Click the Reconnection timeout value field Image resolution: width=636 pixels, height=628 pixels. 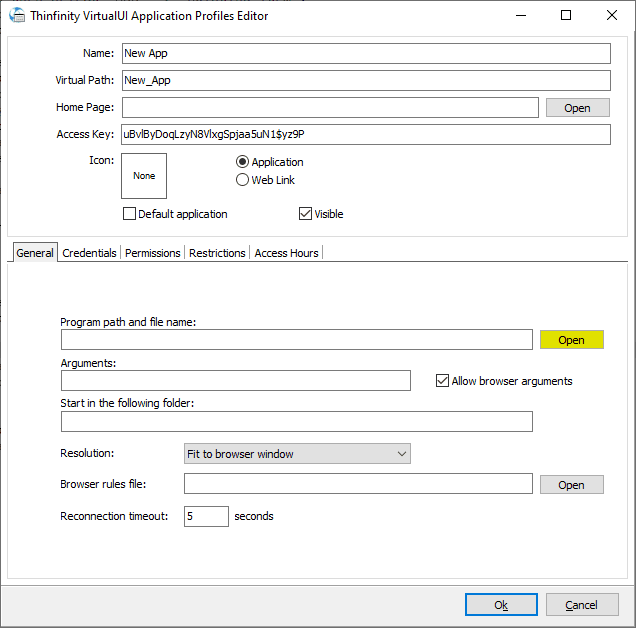click(x=206, y=516)
